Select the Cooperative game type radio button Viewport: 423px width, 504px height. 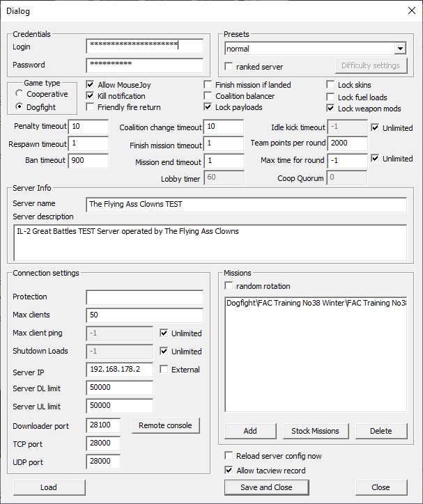(20, 94)
